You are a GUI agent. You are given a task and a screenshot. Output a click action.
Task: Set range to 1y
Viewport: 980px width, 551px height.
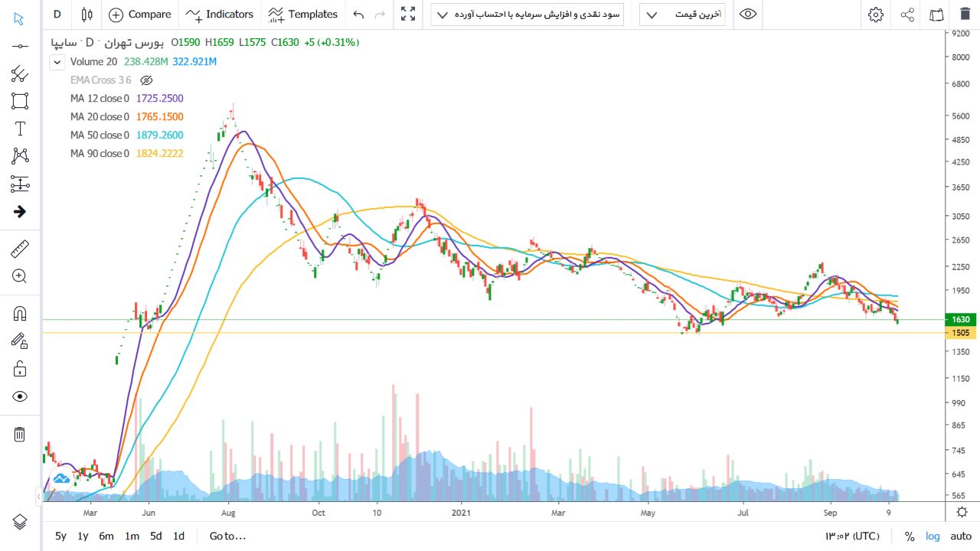[83, 536]
